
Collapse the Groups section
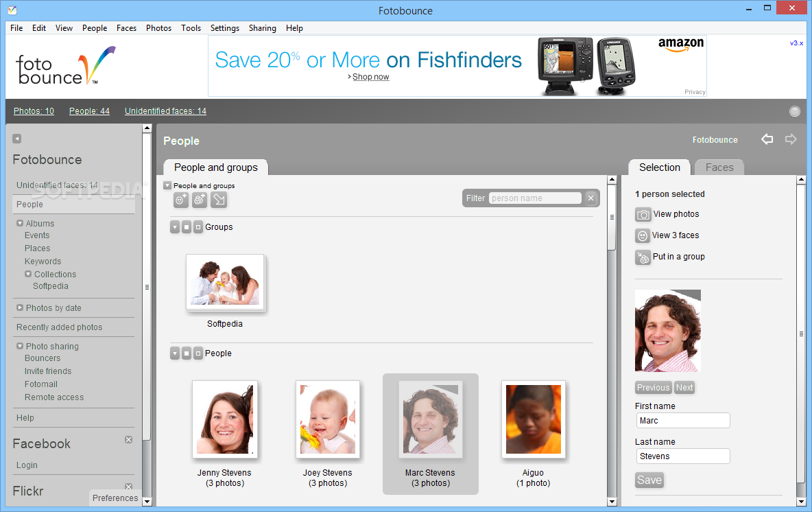[x=175, y=227]
